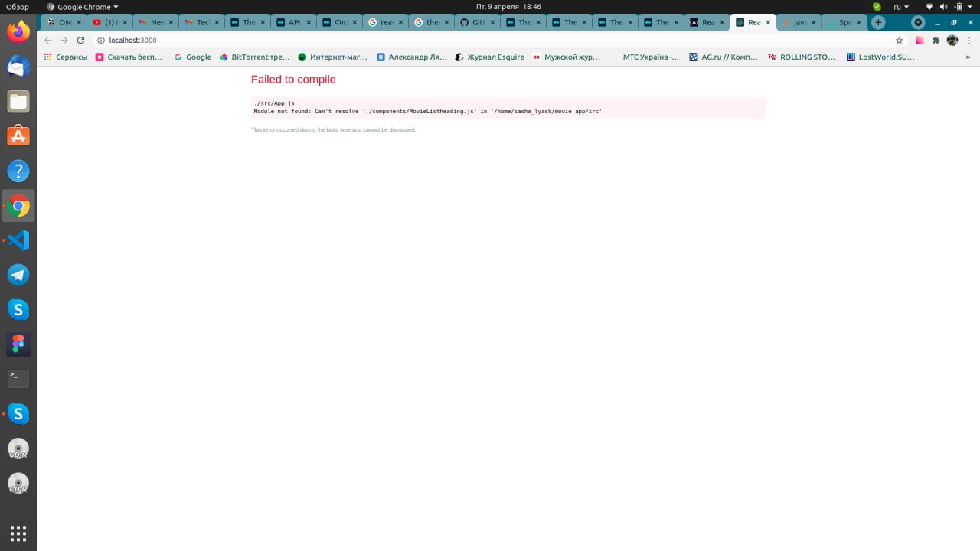View site information icon beside localhost
This screenshot has width=980, height=551.
pyautogui.click(x=101, y=41)
